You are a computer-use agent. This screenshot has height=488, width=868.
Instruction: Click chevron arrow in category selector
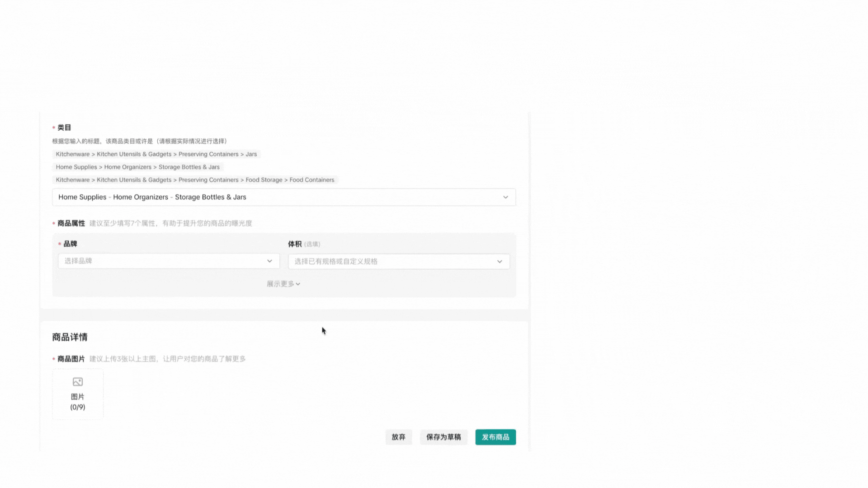(505, 197)
